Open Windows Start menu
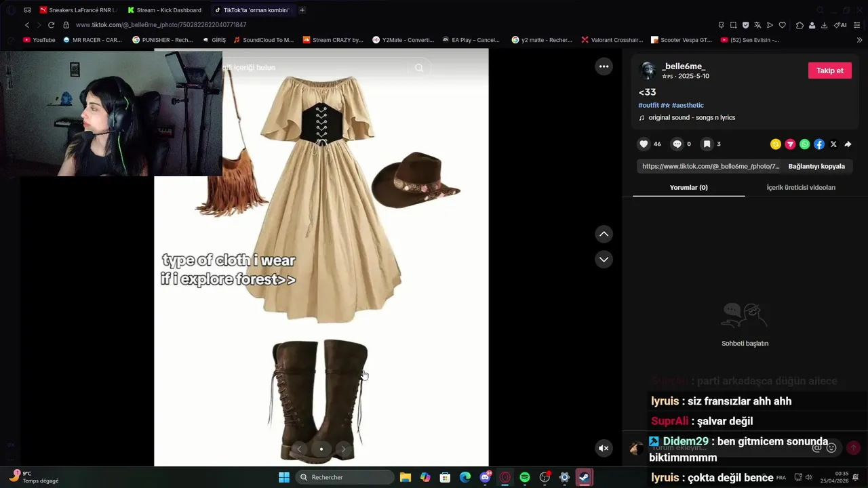The height and width of the screenshot is (488, 868). tap(284, 477)
